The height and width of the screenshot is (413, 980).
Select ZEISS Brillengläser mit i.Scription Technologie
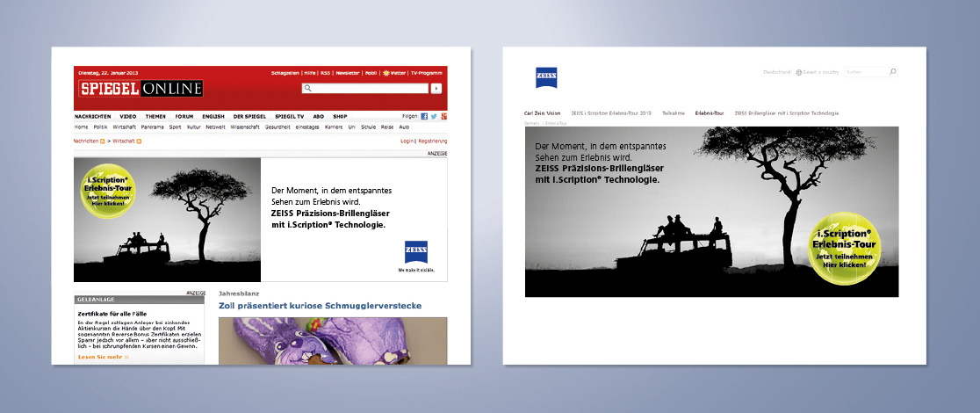(786, 113)
